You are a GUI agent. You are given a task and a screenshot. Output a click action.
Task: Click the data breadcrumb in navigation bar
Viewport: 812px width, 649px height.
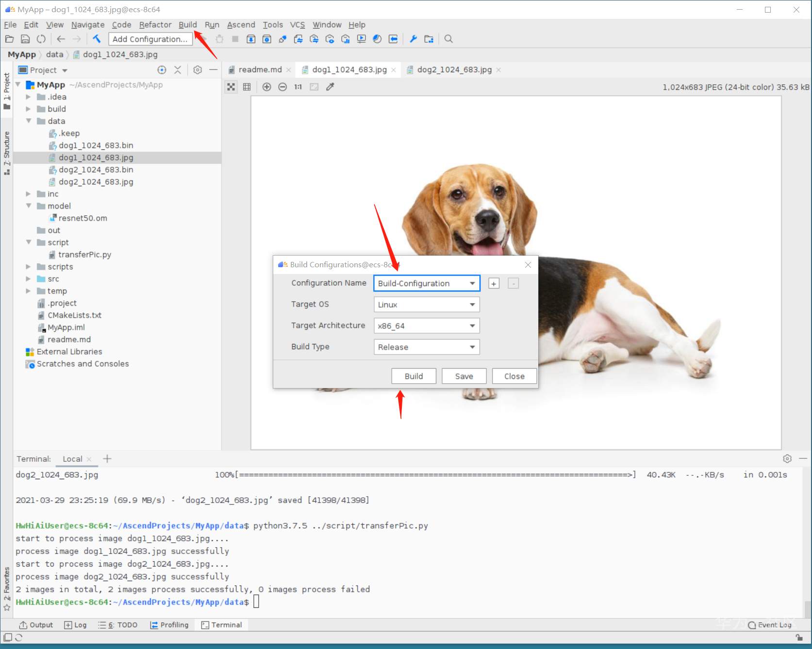(x=54, y=54)
